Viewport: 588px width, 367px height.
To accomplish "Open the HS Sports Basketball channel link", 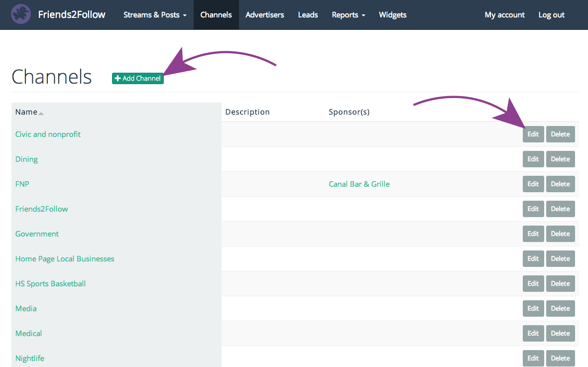I will pyautogui.click(x=50, y=283).
